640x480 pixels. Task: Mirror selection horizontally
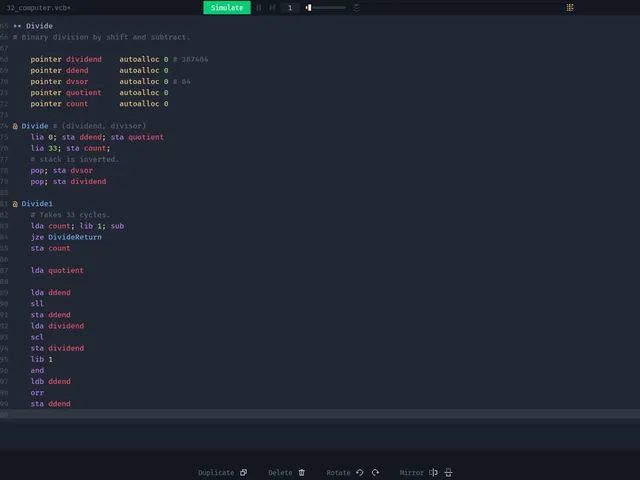[433, 472]
